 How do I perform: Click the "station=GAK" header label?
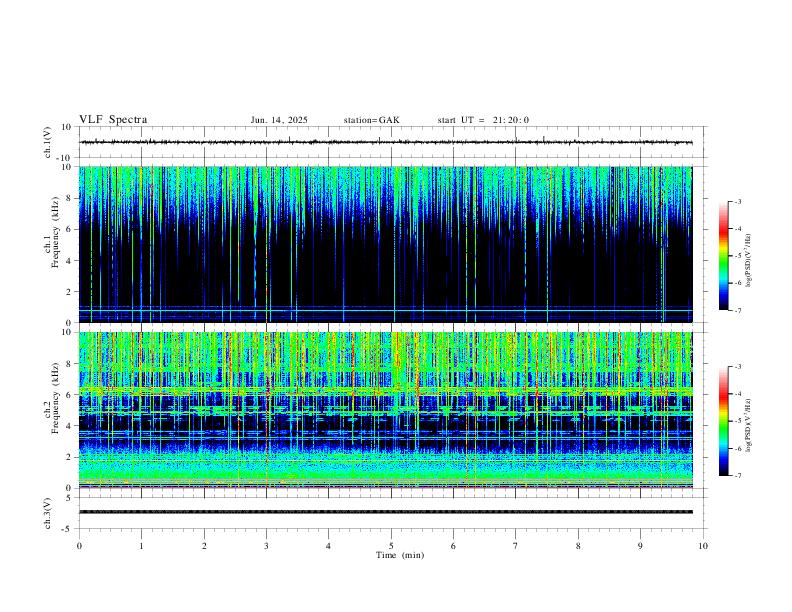pos(371,120)
